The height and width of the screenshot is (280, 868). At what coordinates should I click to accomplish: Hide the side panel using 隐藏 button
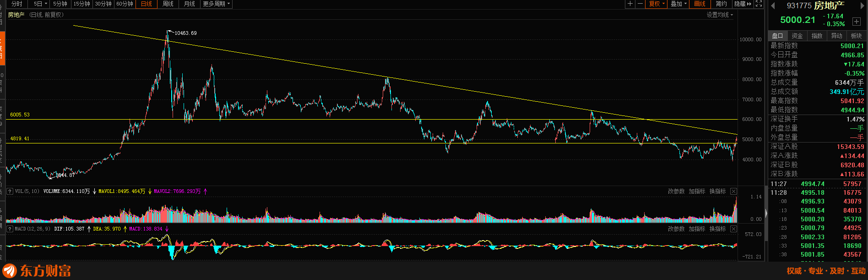click(x=743, y=4)
